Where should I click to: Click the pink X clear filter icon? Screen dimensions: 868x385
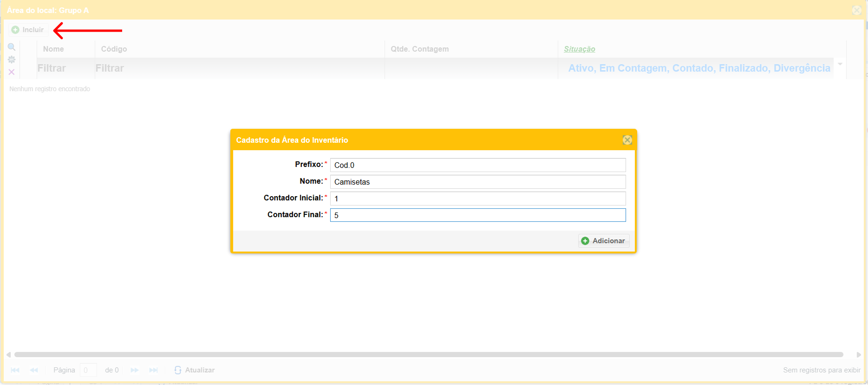click(x=12, y=72)
